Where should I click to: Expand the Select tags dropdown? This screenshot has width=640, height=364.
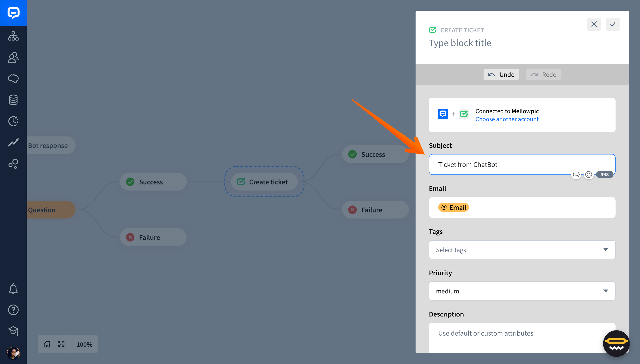pyautogui.click(x=522, y=250)
